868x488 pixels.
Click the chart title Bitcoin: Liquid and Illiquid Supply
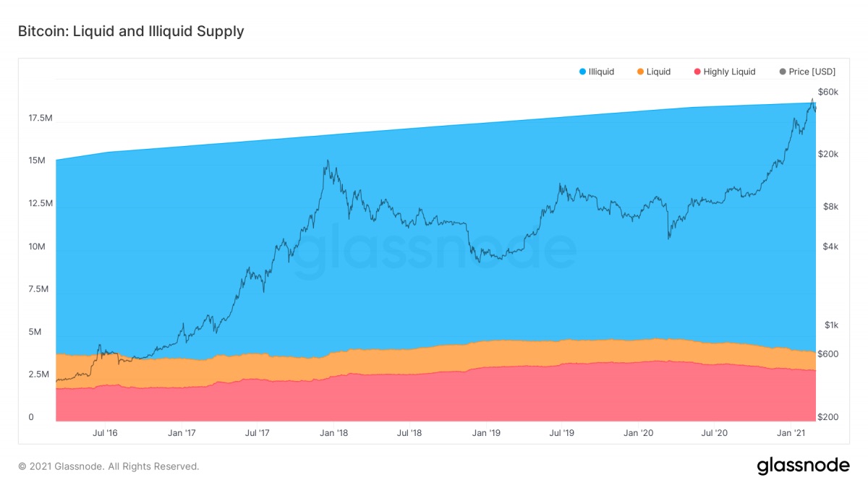pos(131,31)
